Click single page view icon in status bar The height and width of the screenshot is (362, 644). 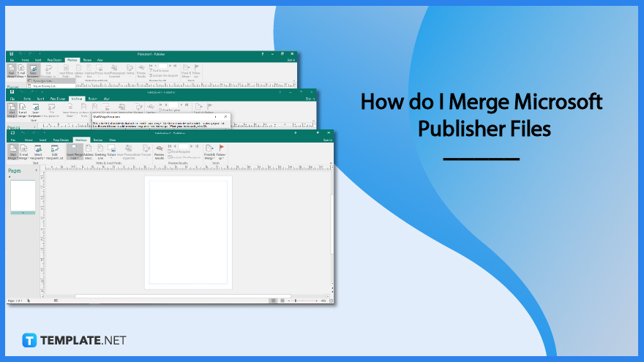tap(273, 301)
